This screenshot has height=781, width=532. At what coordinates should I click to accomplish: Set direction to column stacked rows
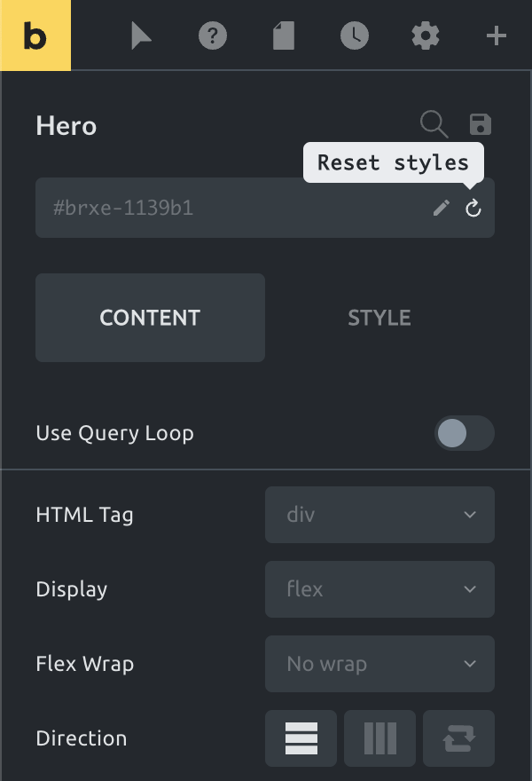[301, 738]
